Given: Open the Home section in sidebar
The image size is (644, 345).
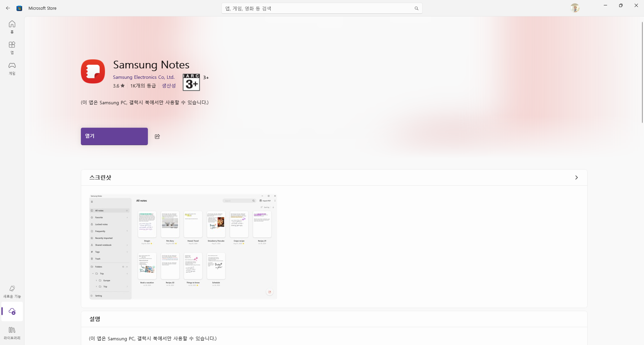Looking at the screenshot, I should [x=12, y=27].
